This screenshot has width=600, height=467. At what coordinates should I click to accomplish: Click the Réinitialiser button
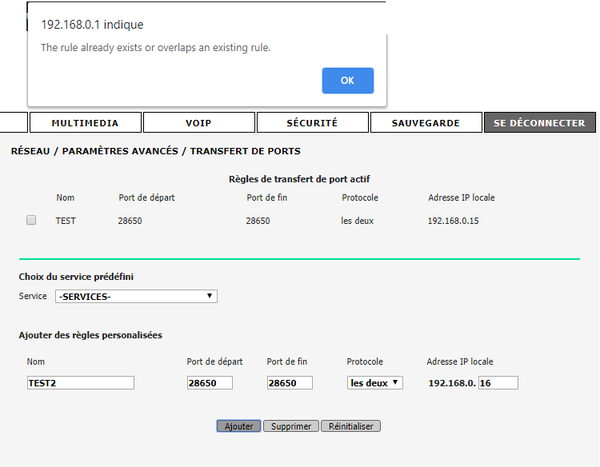point(350,426)
